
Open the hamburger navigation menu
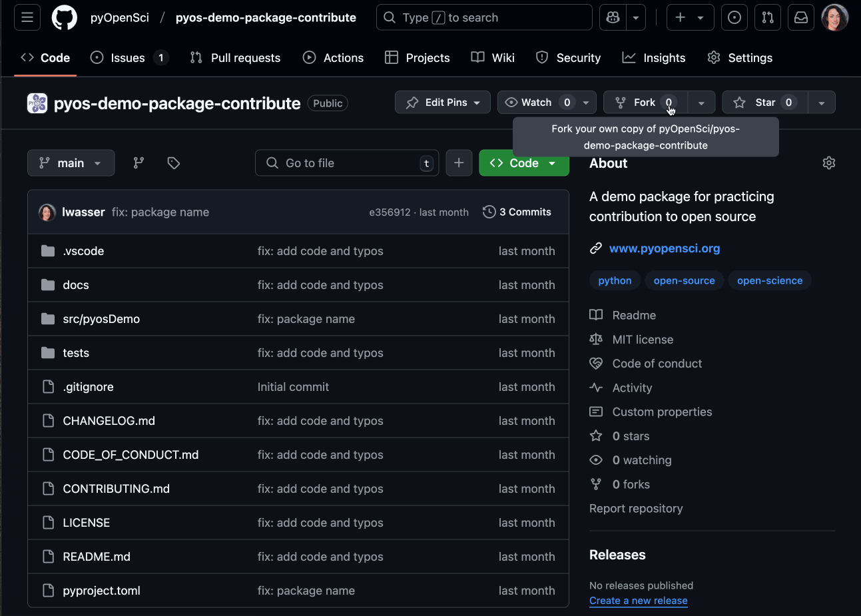27,17
